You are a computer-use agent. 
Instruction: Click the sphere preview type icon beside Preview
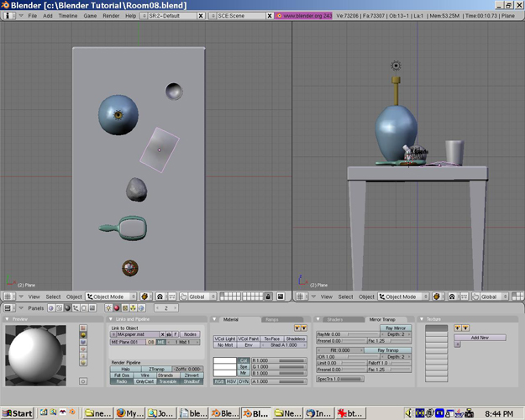click(x=83, y=334)
